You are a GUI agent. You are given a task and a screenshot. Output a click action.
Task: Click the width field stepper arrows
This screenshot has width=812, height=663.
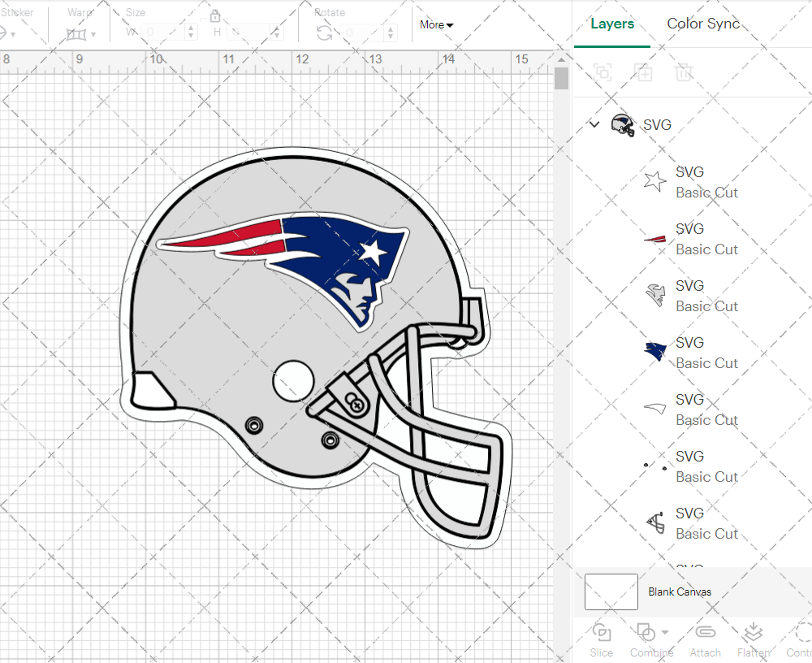point(191,32)
